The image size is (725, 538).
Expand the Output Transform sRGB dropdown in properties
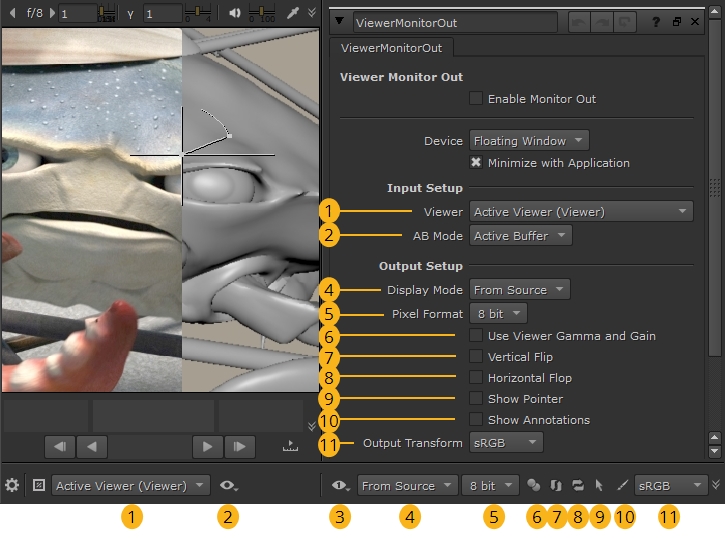(x=506, y=442)
